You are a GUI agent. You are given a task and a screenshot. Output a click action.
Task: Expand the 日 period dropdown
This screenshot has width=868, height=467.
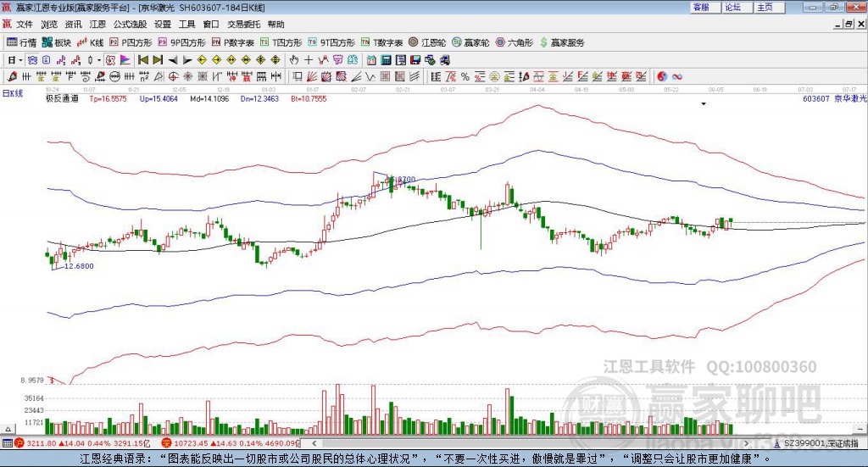[x=20, y=60]
